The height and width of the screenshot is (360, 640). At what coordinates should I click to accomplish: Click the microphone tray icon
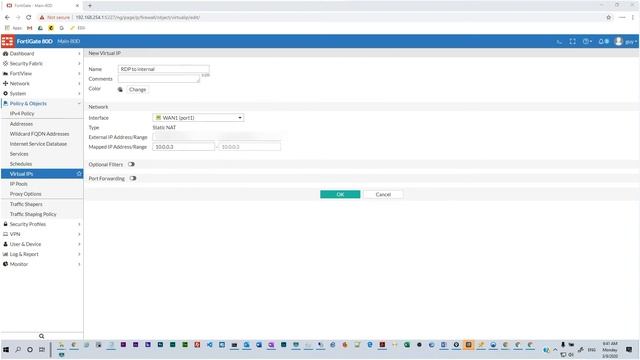(563, 345)
